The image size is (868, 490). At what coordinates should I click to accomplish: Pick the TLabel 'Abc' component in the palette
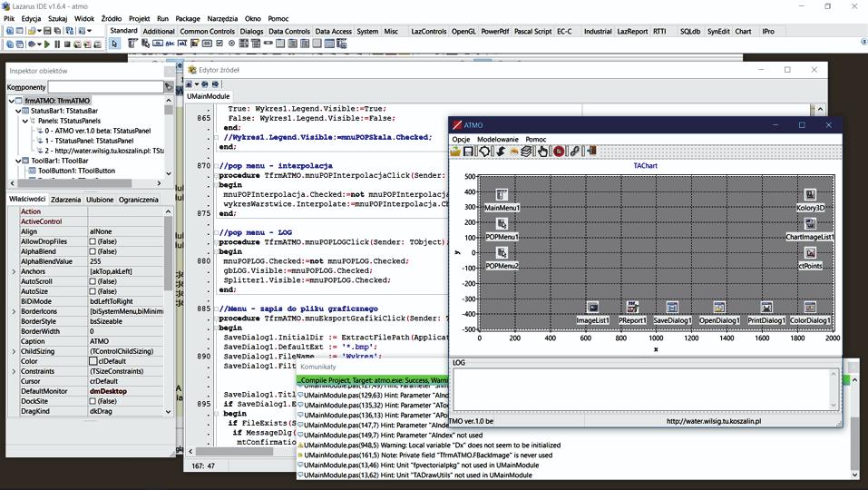click(170, 44)
